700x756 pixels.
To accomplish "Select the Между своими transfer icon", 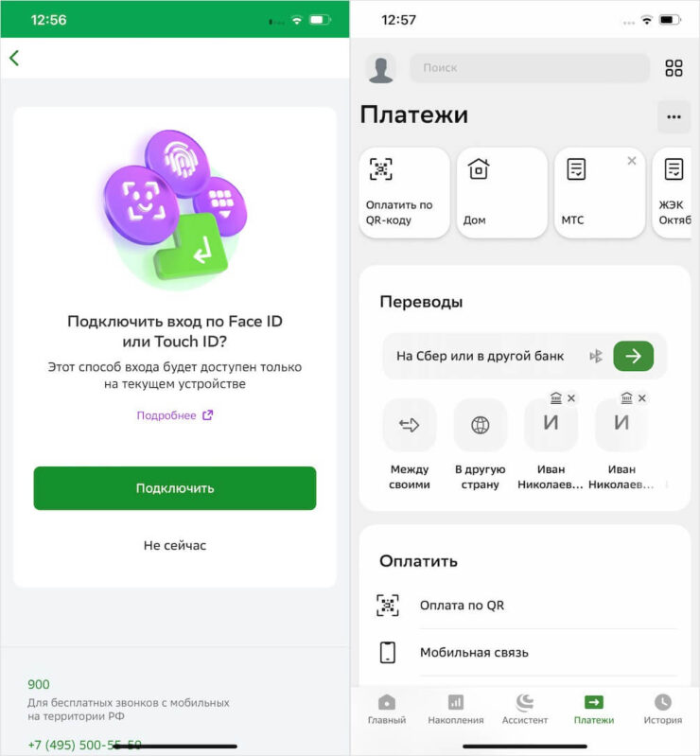I will [410, 425].
